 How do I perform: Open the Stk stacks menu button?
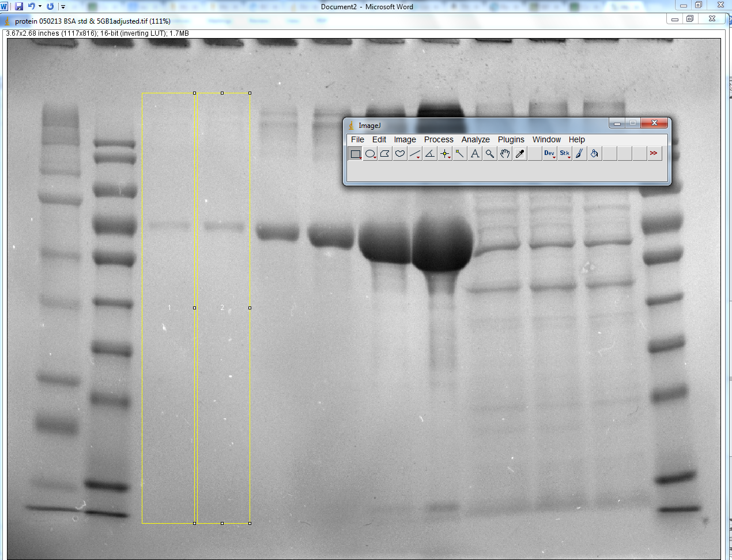click(565, 154)
